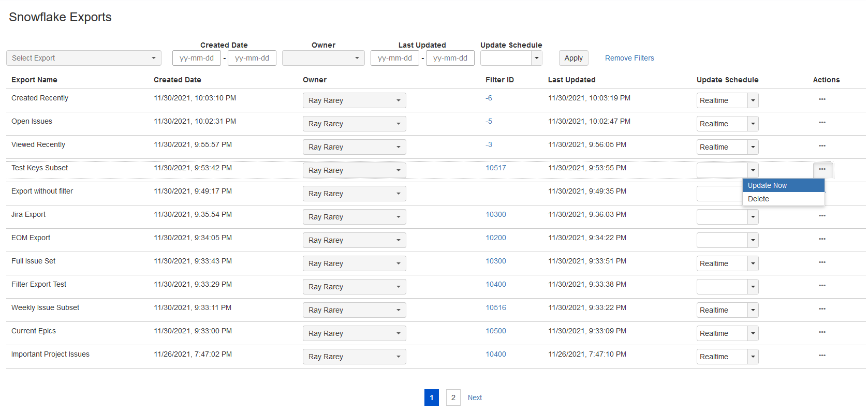Go to page 2 of exports
868x412 pixels.
tap(453, 398)
